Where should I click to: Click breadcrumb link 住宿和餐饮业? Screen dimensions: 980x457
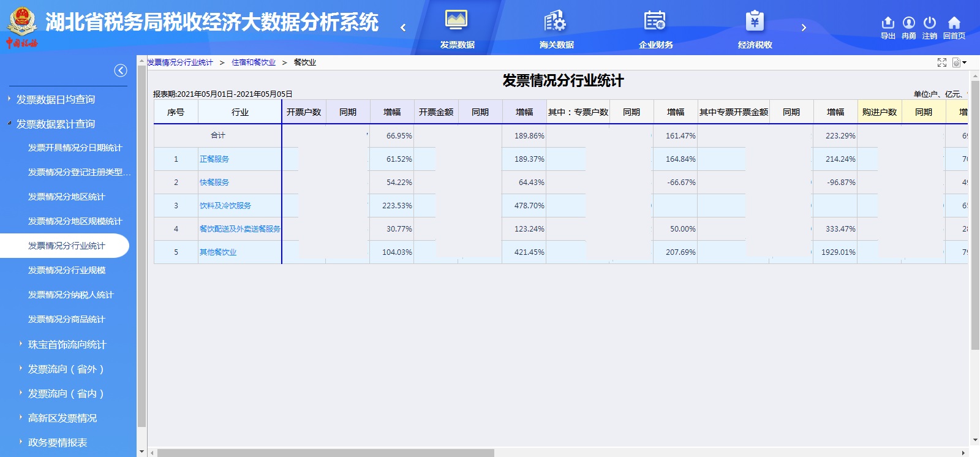[254, 62]
